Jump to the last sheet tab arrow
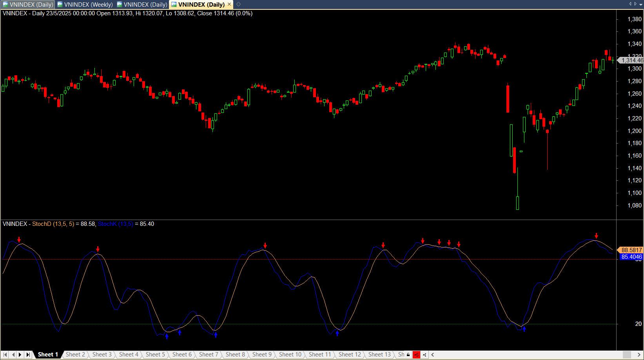Image resolution: width=644 pixels, height=360 pixels. click(x=28, y=355)
